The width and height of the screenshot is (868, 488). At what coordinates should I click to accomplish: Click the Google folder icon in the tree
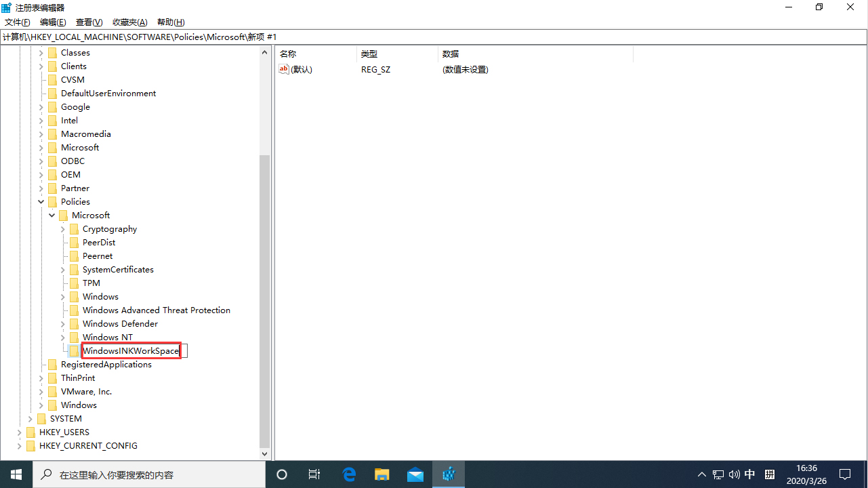pos(53,106)
